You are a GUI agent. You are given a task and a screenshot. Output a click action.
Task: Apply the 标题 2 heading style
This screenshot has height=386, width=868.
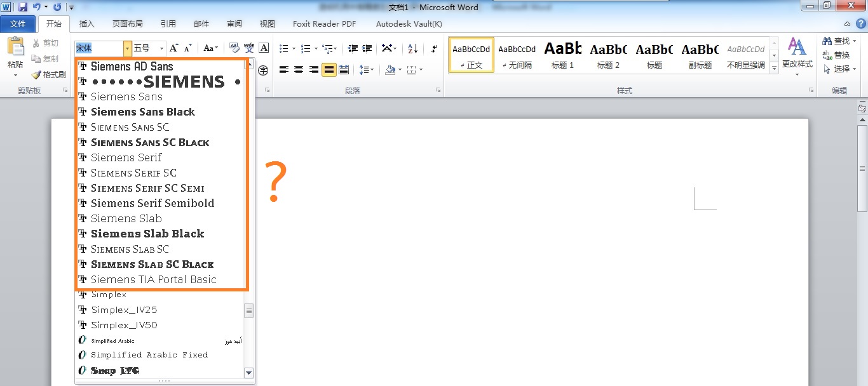pyautogui.click(x=609, y=55)
